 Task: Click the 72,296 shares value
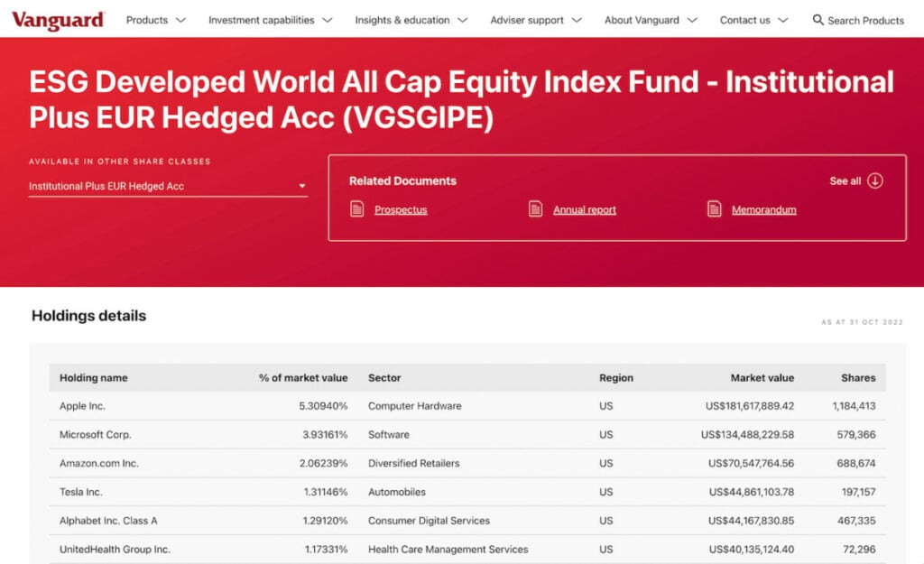[x=859, y=550]
